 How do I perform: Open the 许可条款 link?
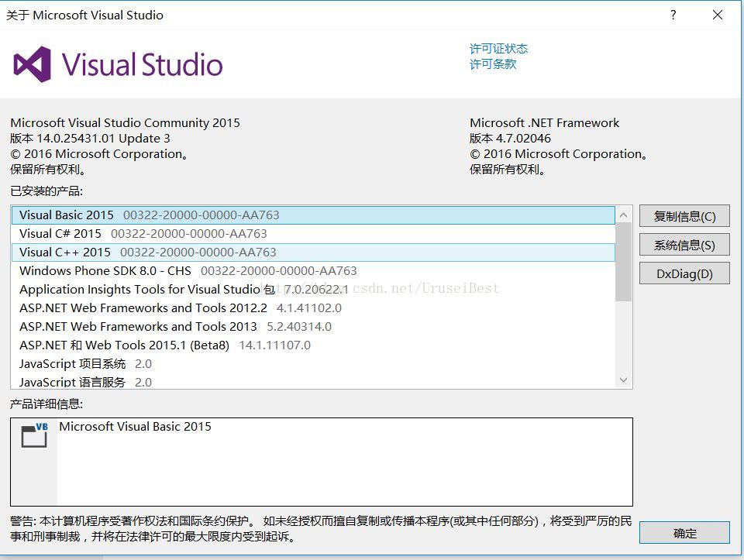pyautogui.click(x=493, y=64)
